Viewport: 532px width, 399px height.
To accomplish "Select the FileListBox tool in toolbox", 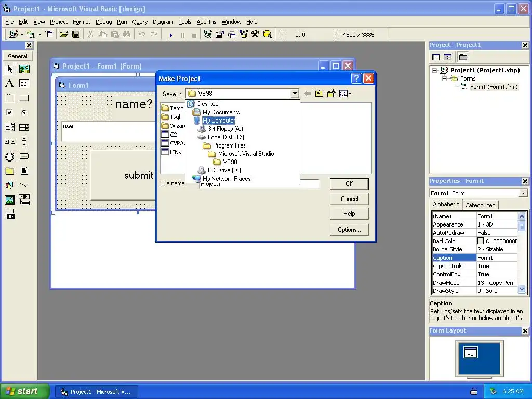I will click(24, 170).
